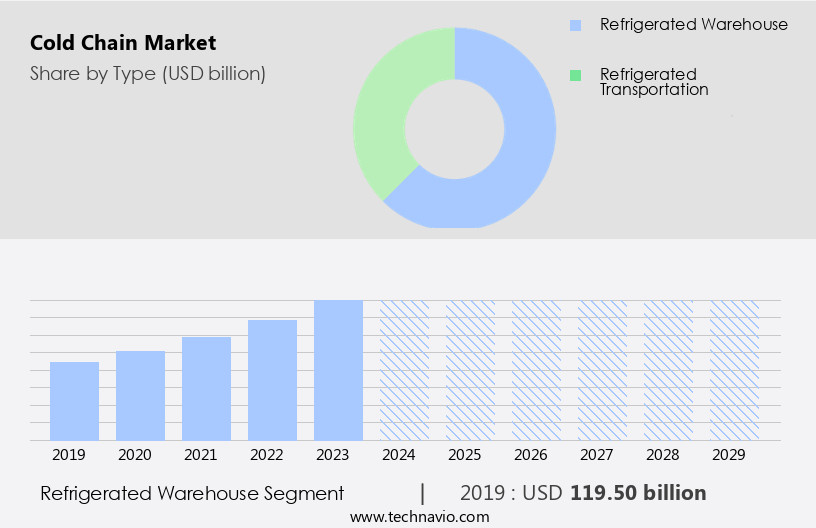Viewport: 816px width, 528px height.
Task: Select the 2019 bar in the chart
Action: [x=74, y=401]
